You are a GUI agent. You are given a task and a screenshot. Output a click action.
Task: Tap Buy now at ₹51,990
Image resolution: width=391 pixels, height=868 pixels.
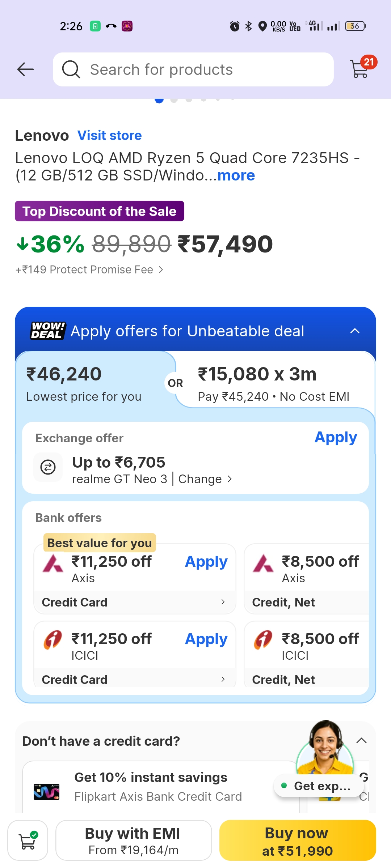pyautogui.click(x=297, y=841)
